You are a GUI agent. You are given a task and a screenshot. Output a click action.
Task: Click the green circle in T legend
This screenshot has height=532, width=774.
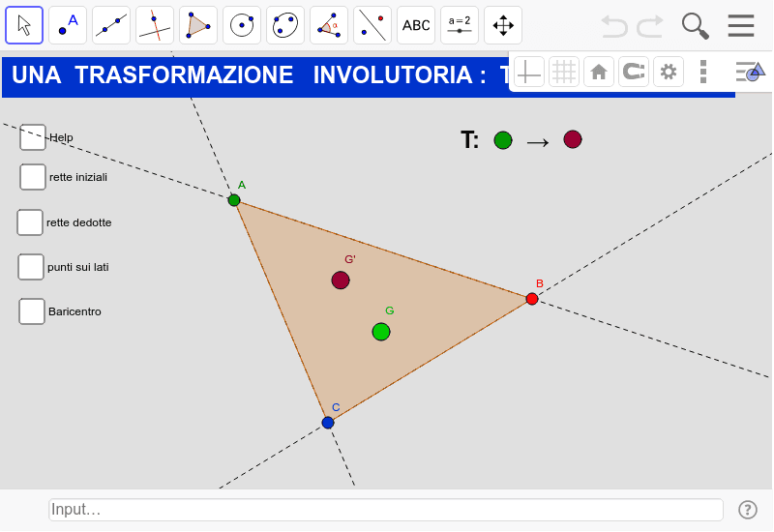pyautogui.click(x=503, y=140)
